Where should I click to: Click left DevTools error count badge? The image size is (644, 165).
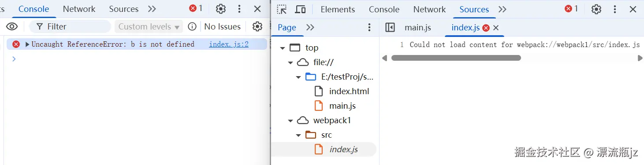coord(196,8)
